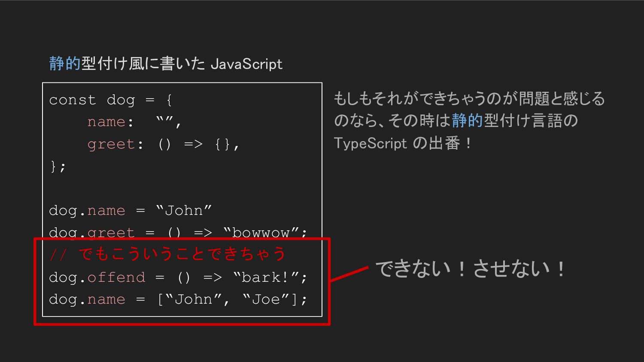Click the code line 'const dog = {'
Viewport: 644px width, 362px height.
(111, 100)
